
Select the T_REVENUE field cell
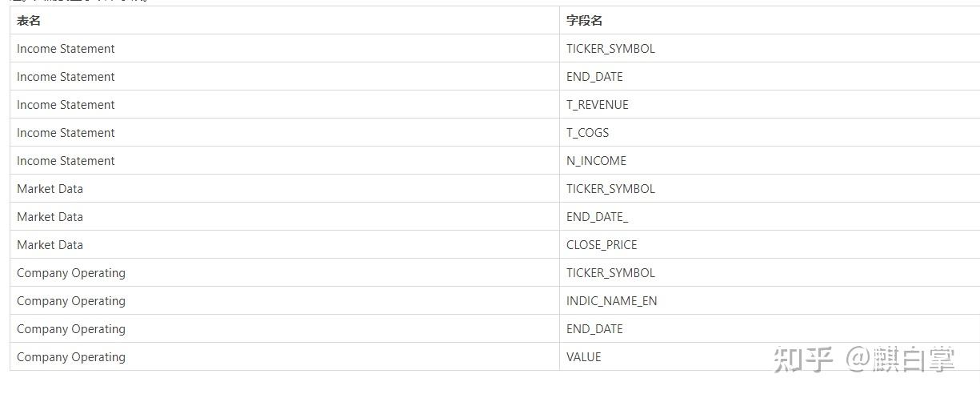click(x=597, y=105)
